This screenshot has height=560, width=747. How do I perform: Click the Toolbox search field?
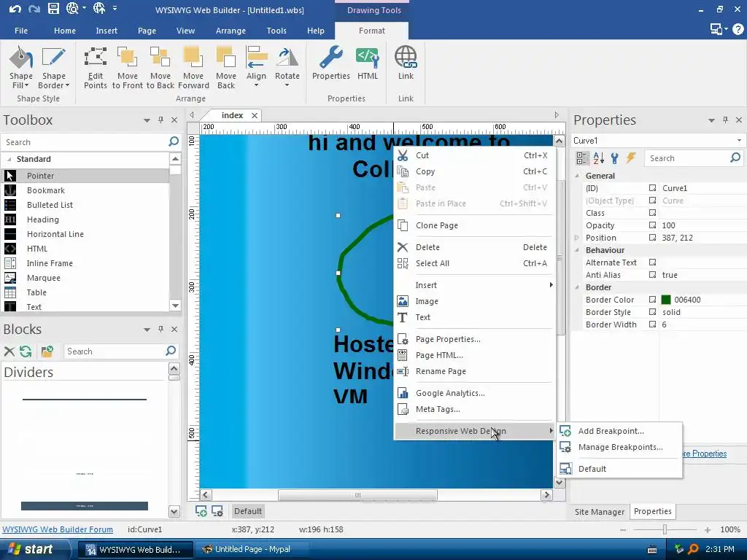(85, 142)
